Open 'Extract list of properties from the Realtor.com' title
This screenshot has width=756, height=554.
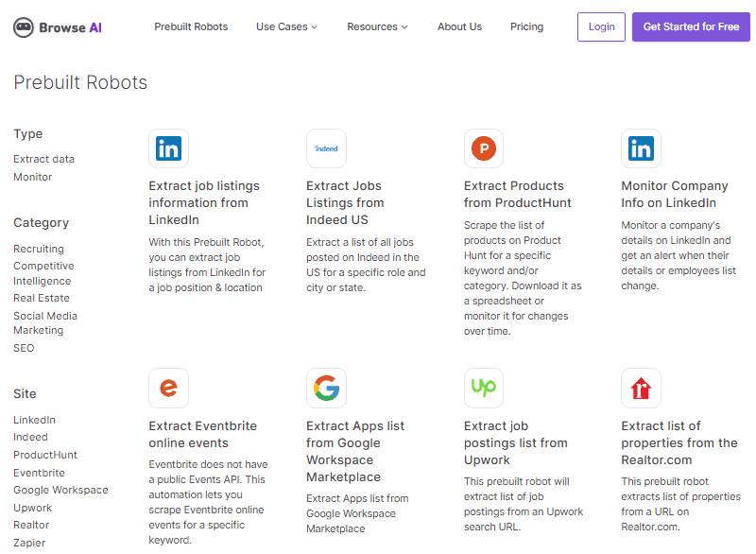pos(679,442)
